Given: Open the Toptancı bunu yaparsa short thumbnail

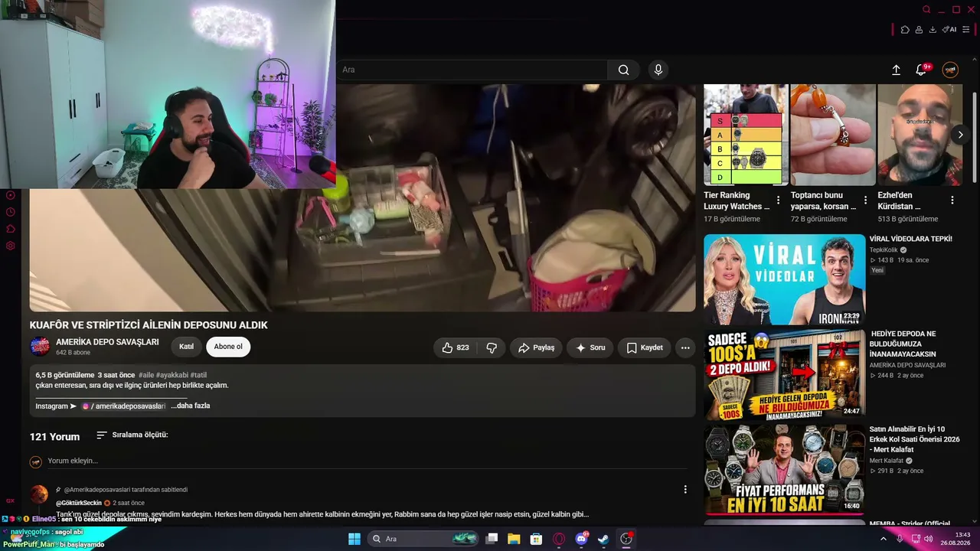Looking at the screenshot, I should (x=833, y=135).
